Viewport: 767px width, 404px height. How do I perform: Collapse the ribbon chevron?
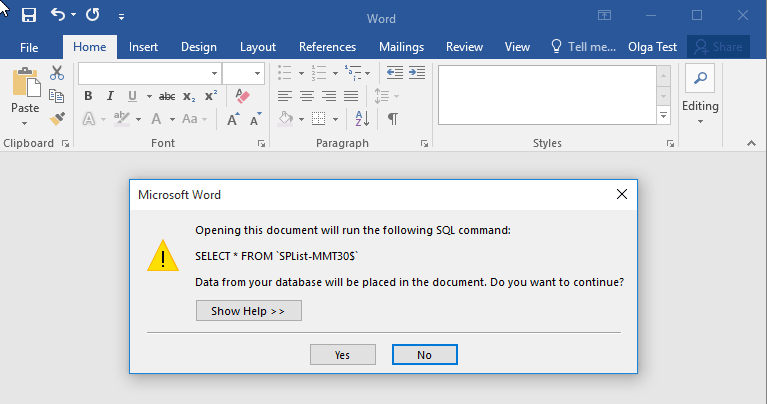coord(751,143)
